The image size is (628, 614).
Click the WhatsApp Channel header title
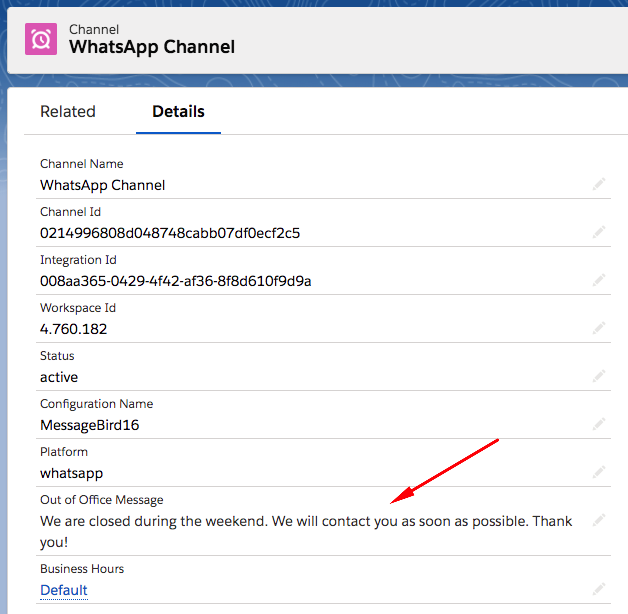point(152,47)
